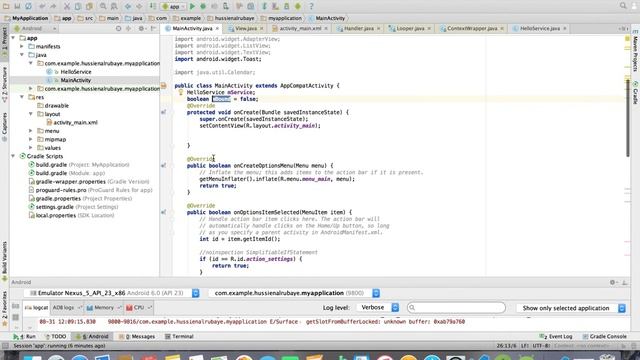Collapse the res folder
This screenshot has height=360, width=640.
pyautogui.click(x=22, y=97)
